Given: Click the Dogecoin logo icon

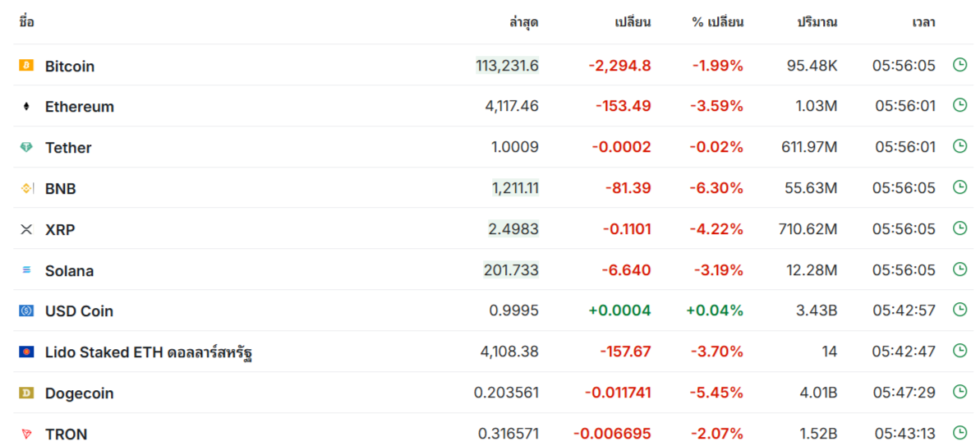Looking at the screenshot, I should click(26, 393).
